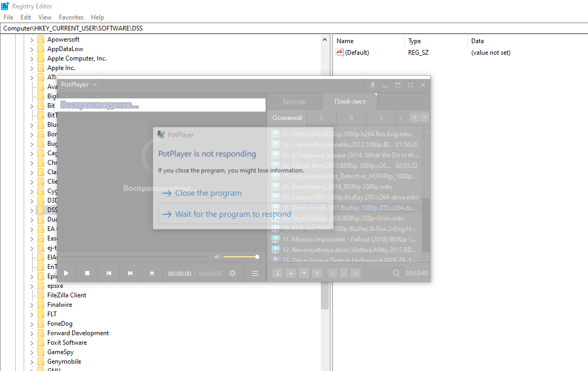Move selected playlist item down

click(x=304, y=274)
